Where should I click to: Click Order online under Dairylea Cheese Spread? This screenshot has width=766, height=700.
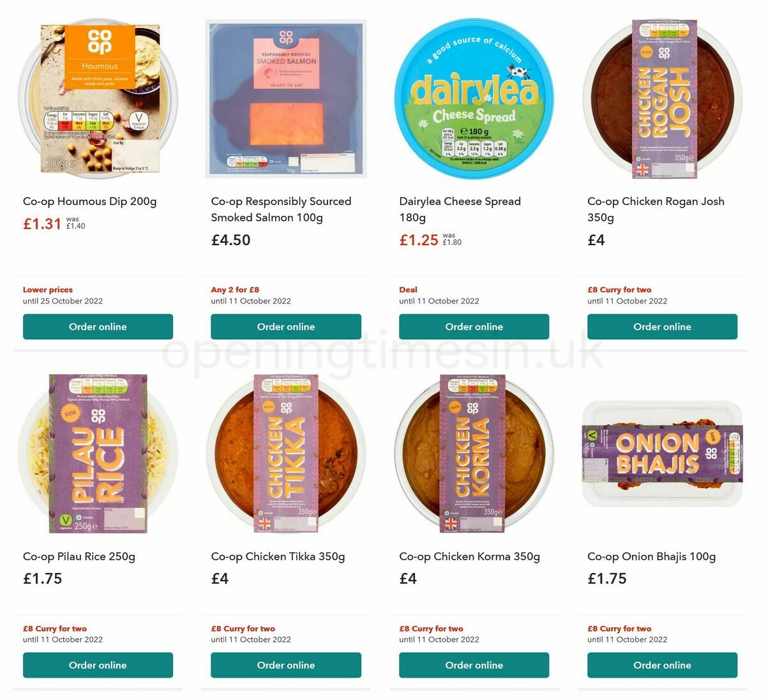click(474, 326)
